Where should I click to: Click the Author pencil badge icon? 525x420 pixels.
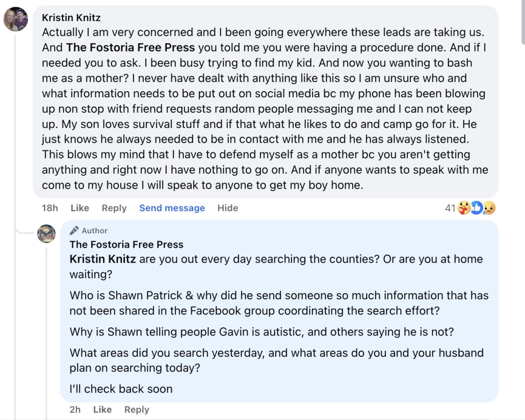pos(74,231)
